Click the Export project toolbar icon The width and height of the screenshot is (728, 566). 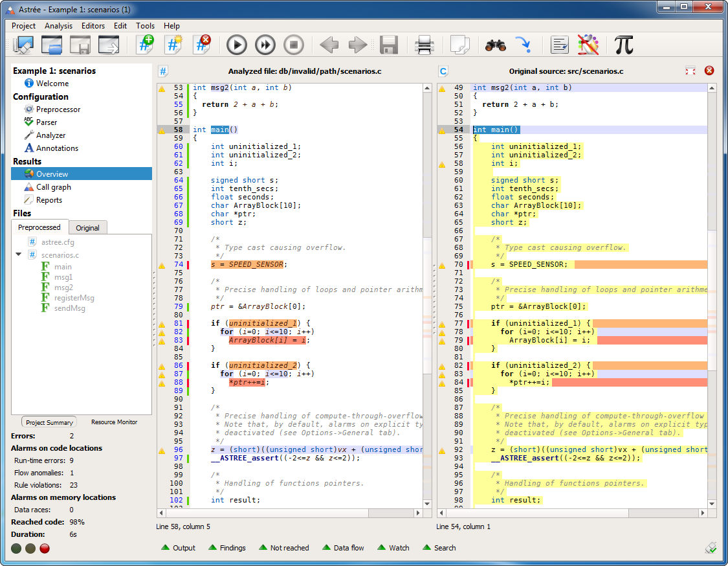pyautogui.click(x=109, y=45)
